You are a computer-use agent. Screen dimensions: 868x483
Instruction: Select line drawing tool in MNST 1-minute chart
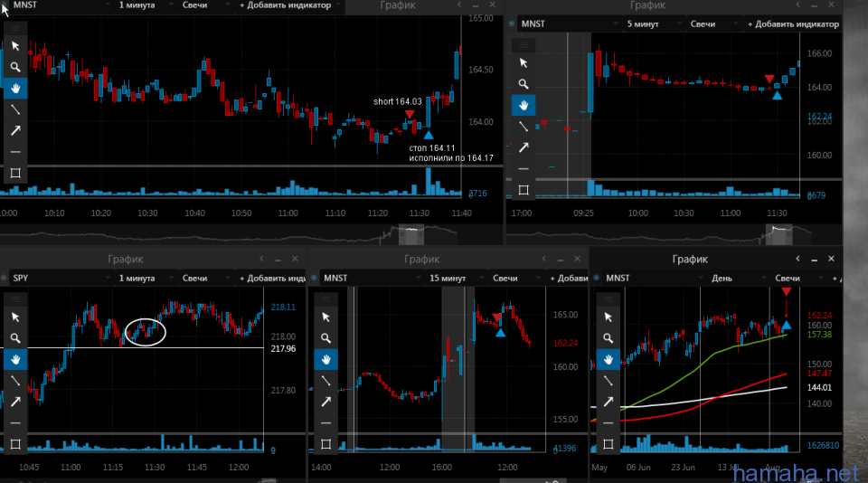point(15,109)
